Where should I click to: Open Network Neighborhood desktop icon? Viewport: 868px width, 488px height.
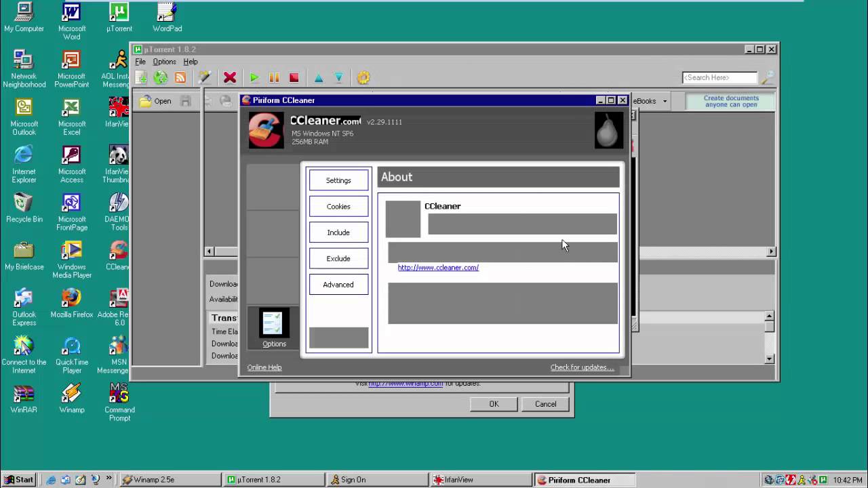coord(24,69)
